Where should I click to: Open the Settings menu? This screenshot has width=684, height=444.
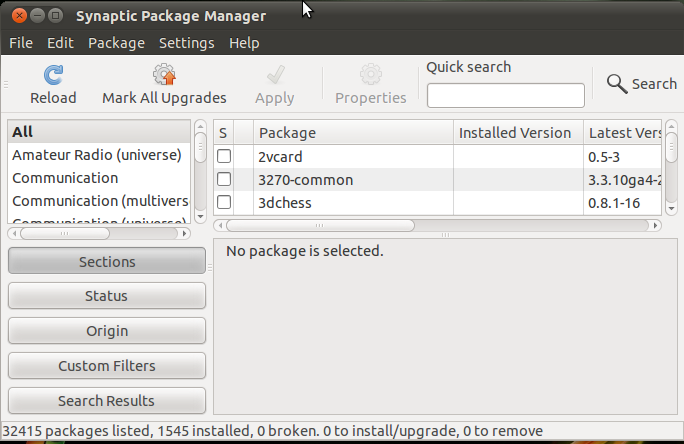click(x=187, y=43)
